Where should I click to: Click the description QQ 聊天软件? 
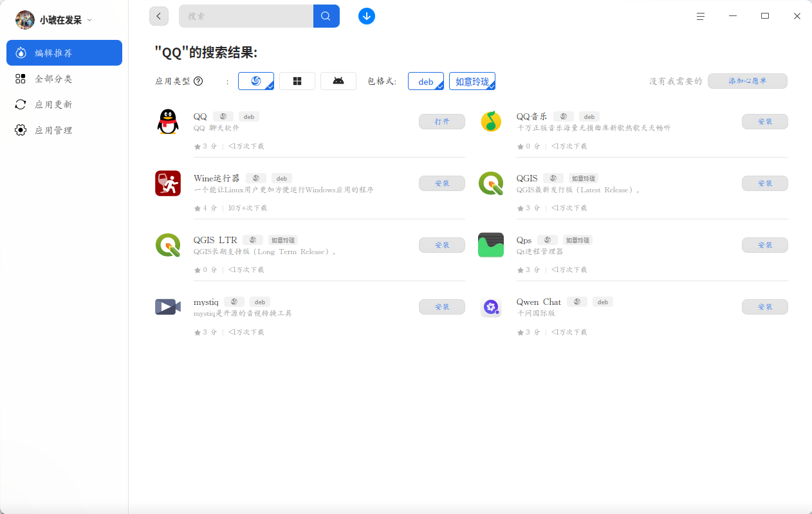point(216,128)
